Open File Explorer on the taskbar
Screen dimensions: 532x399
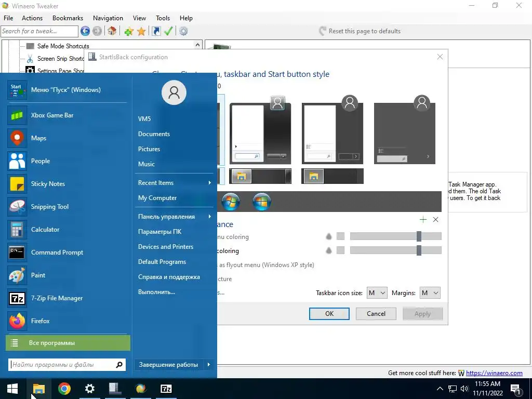pos(38,389)
